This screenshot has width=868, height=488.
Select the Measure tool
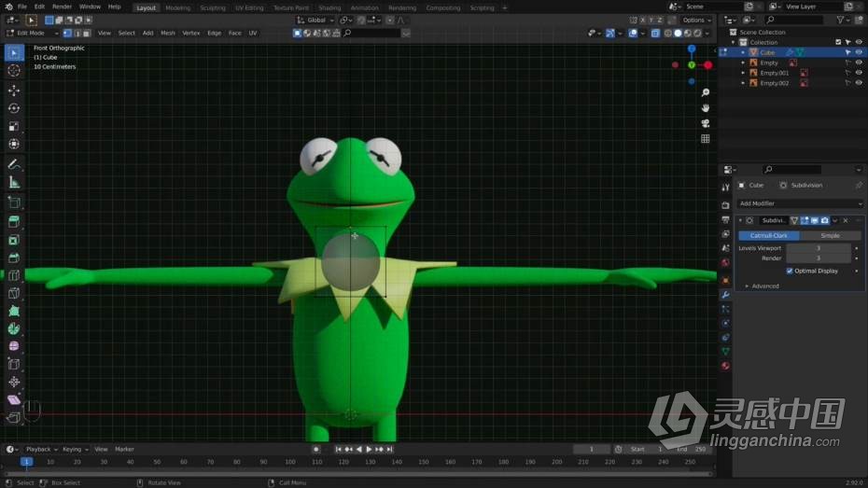tap(14, 183)
